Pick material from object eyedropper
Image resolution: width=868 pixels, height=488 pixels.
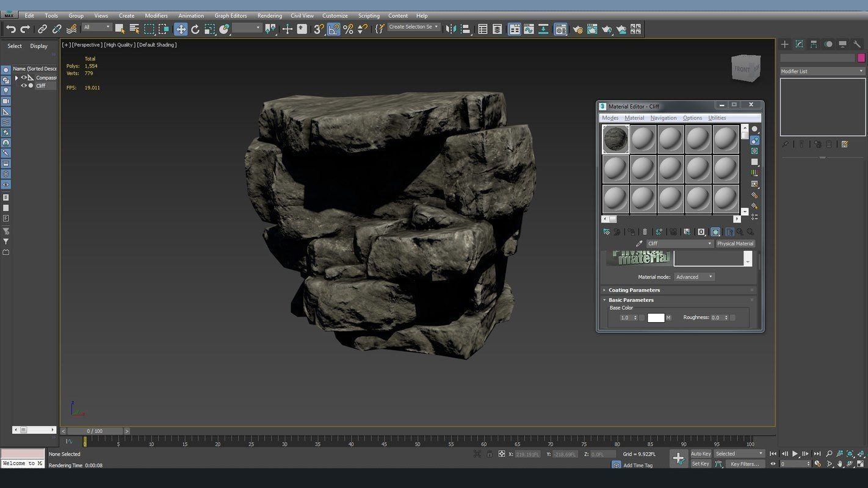tap(639, 243)
